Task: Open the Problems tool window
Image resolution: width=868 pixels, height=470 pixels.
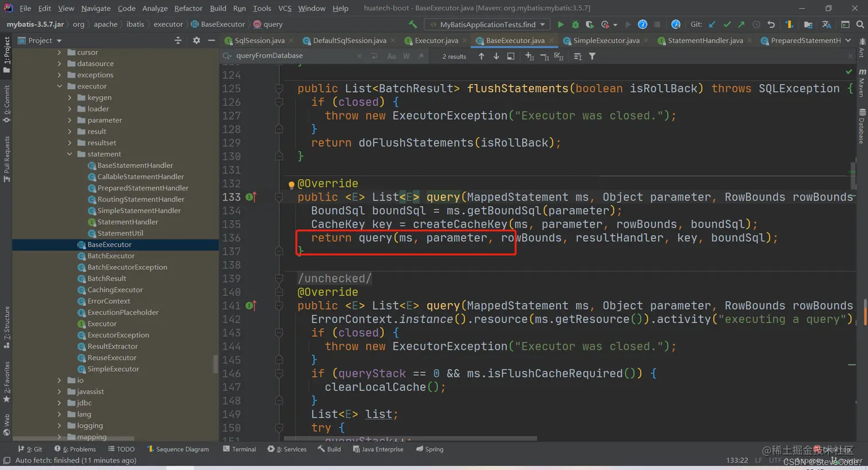Action: pos(75,449)
